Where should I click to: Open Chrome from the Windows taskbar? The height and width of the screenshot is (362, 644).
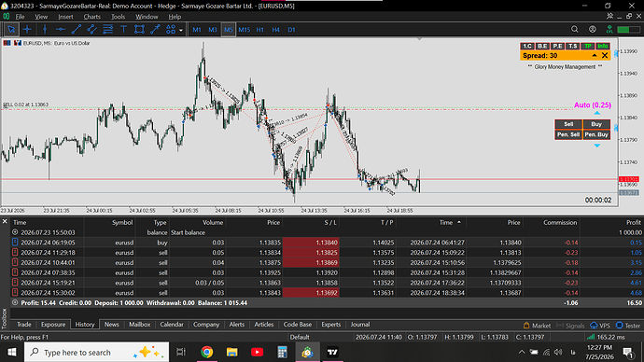206,352
